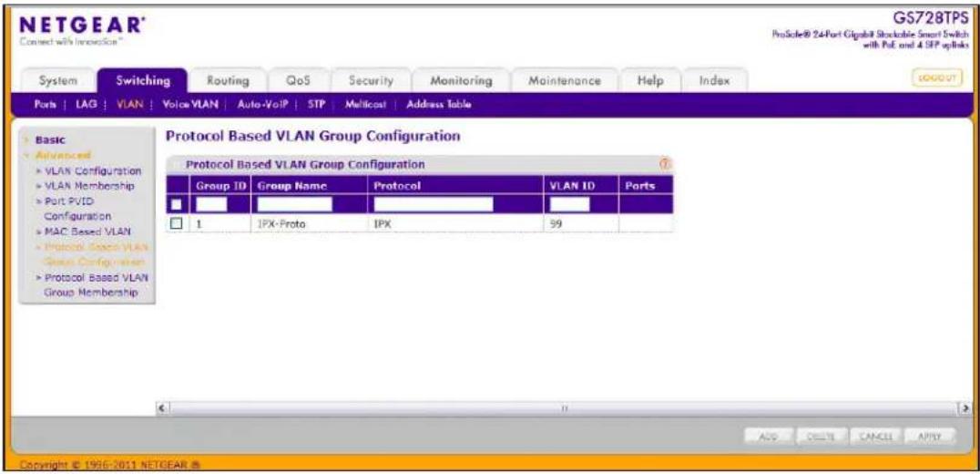Viewport: 980px width, 474px height.
Task: Click the Protocol input field
Action: tap(434, 204)
